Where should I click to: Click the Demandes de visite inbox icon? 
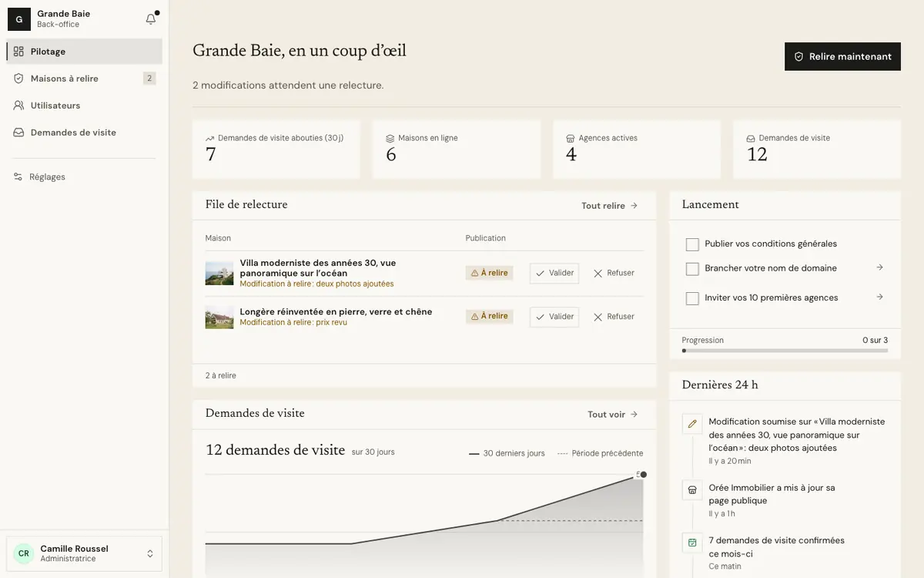click(x=18, y=133)
